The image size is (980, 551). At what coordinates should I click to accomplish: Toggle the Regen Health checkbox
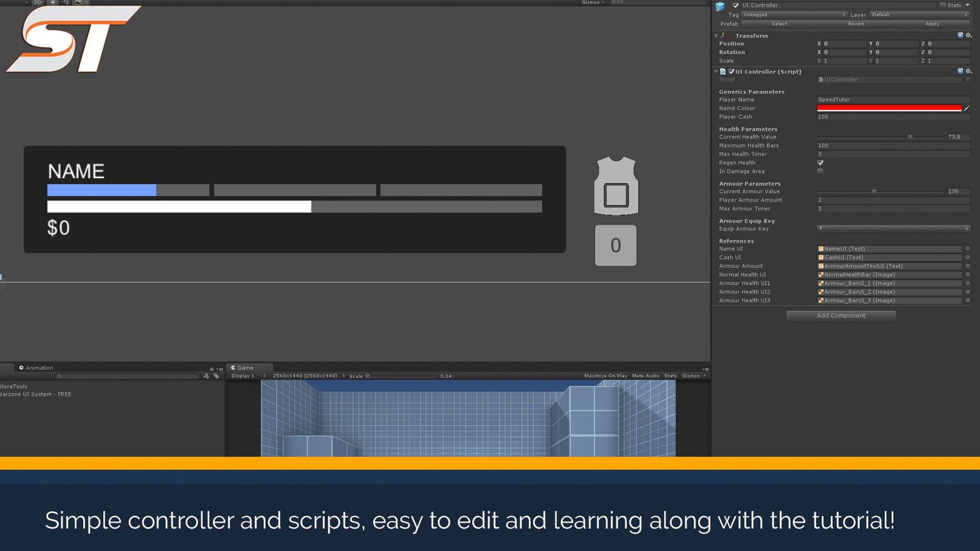click(820, 163)
